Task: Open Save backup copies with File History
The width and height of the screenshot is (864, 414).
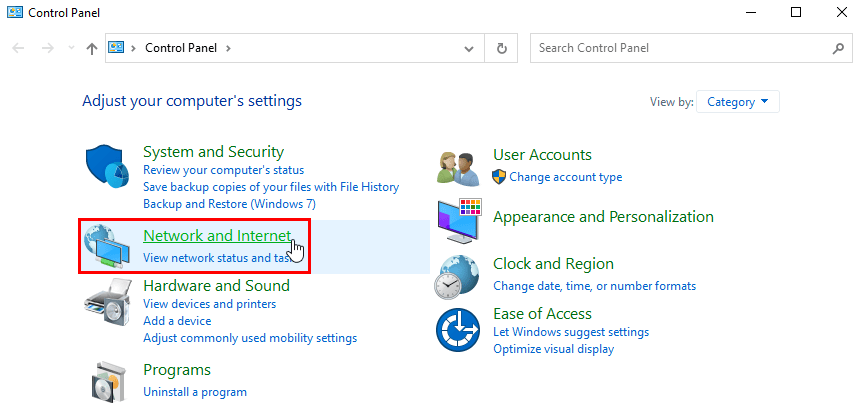Action: coord(271,187)
